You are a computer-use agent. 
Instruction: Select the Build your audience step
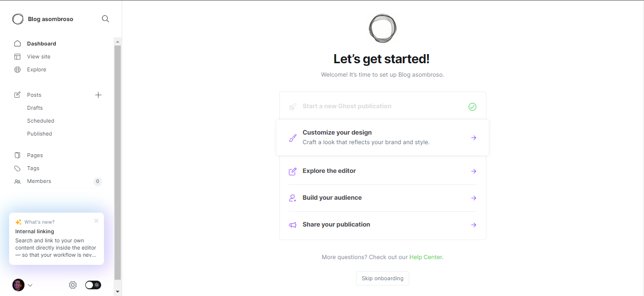coord(383,198)
